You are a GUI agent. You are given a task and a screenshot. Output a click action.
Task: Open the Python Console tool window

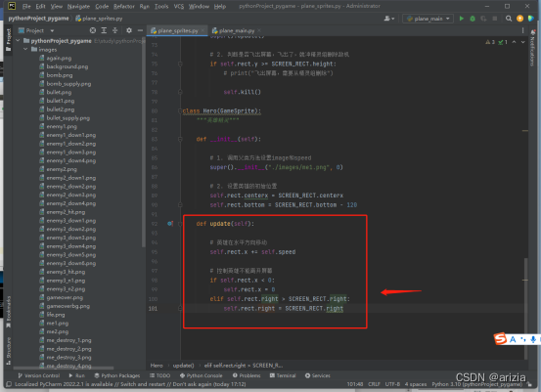[202, 375]
